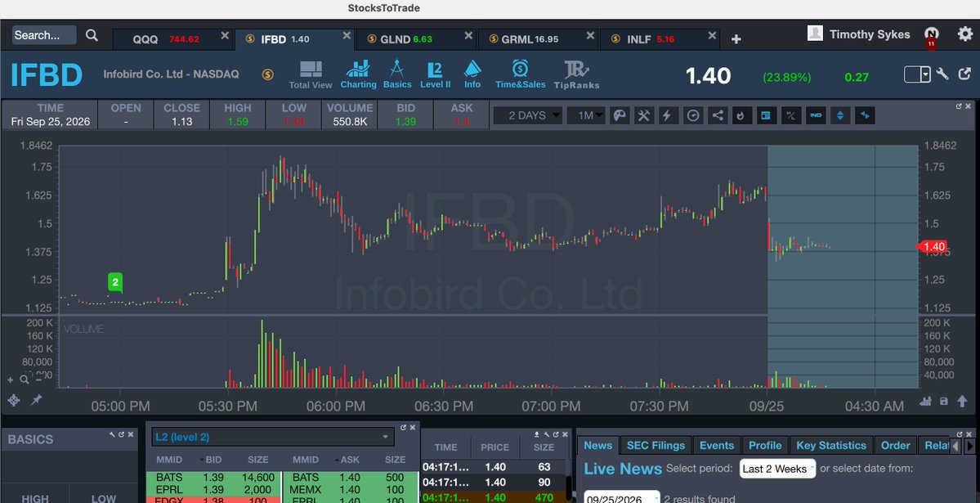
Task: Open the Key Statistics tab
Action: (831, 446)
